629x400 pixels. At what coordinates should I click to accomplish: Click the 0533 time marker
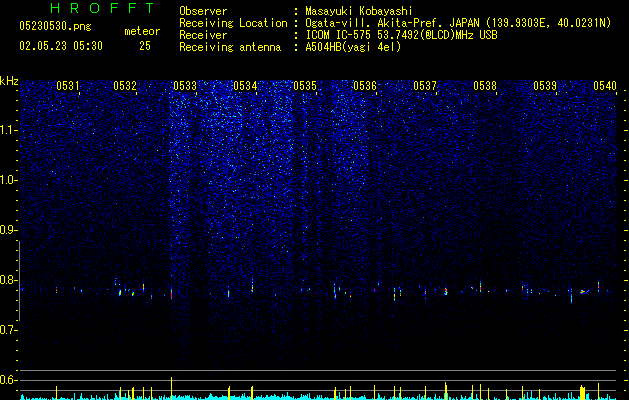click(x=185, y=85)
